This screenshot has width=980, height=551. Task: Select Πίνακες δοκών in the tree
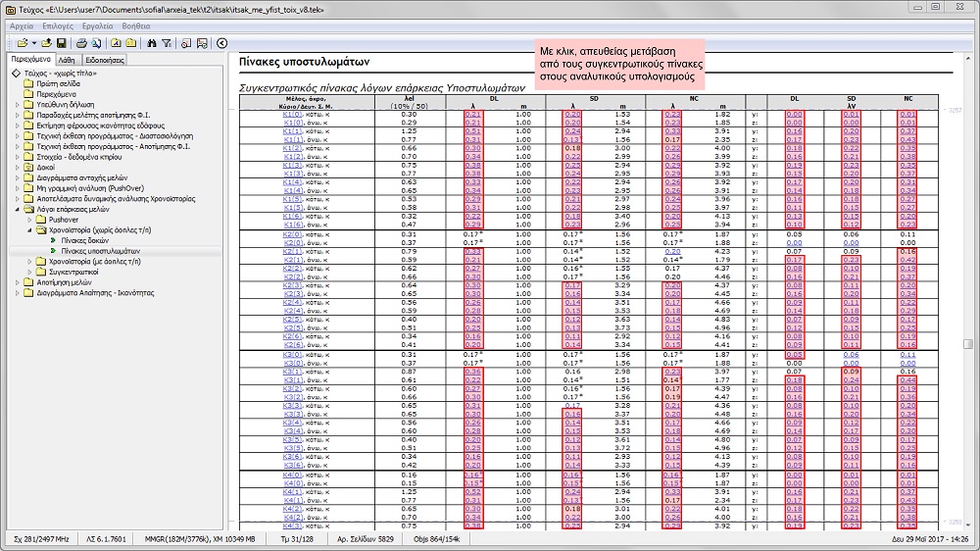84,240
